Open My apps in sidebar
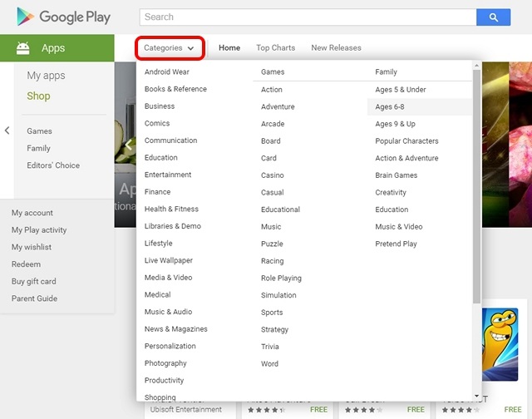This screenshot has width=532, height=419. click(47, 76)
